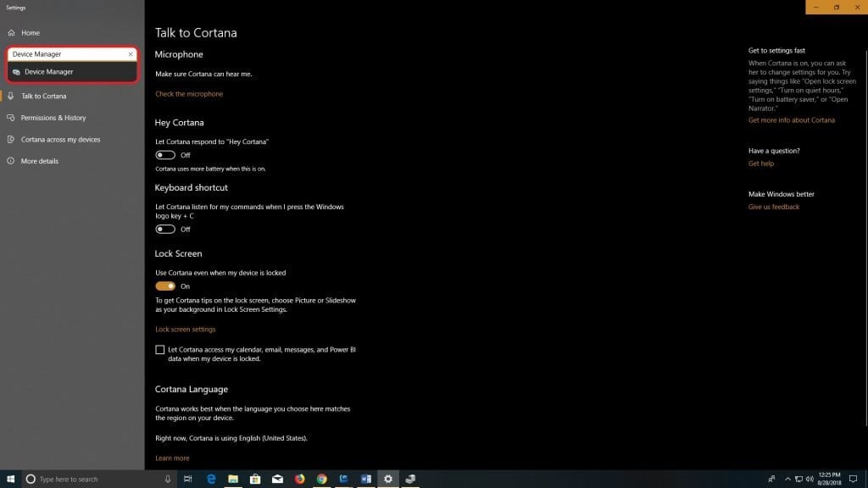Click the Device Manager search text field
Image resolution: width=868 pixels, height=488 pixels.
64,54
